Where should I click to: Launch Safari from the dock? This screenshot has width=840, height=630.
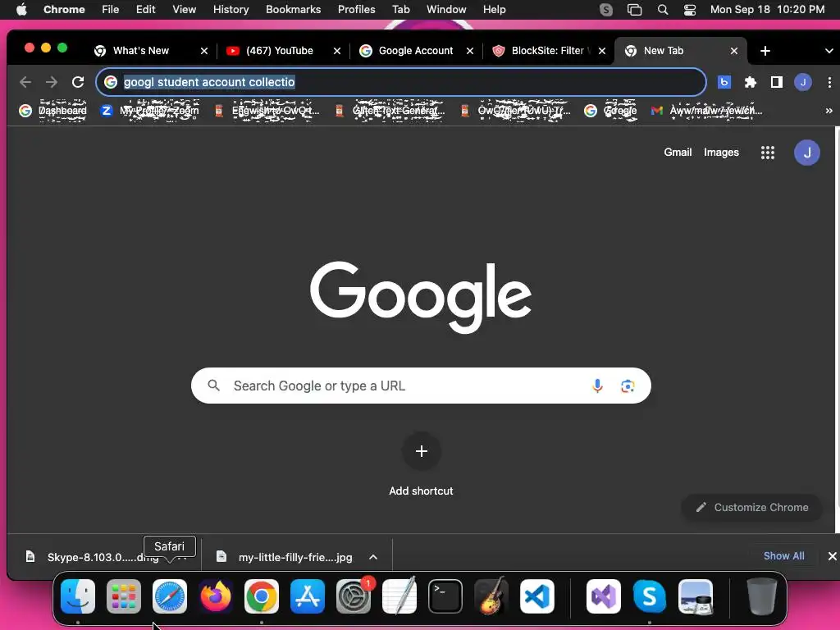170,596
